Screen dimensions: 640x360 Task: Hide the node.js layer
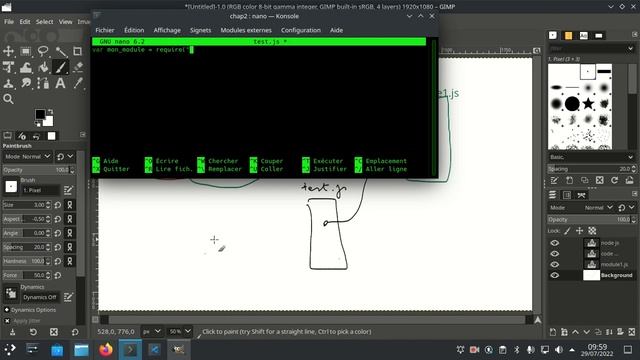tap(554, 243)
